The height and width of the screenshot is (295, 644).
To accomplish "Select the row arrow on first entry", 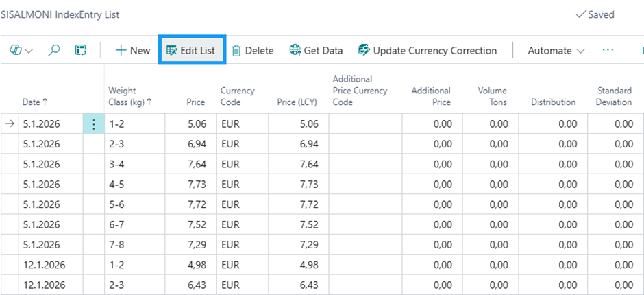I will (x=10, y=124).
